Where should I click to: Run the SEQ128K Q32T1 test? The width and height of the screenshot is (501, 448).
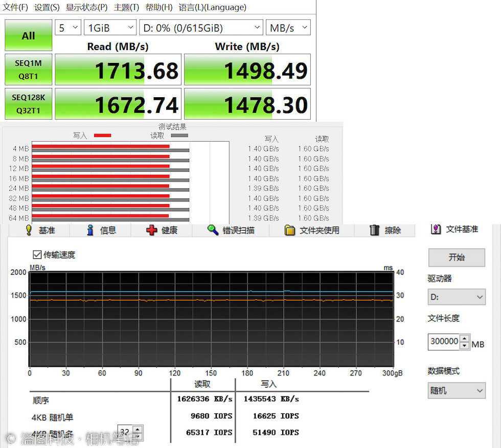29,104
